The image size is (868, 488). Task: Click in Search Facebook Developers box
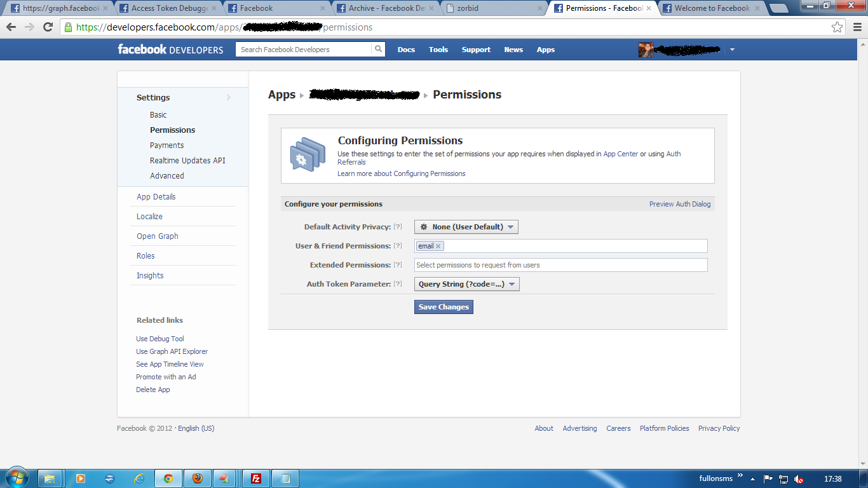303,49
